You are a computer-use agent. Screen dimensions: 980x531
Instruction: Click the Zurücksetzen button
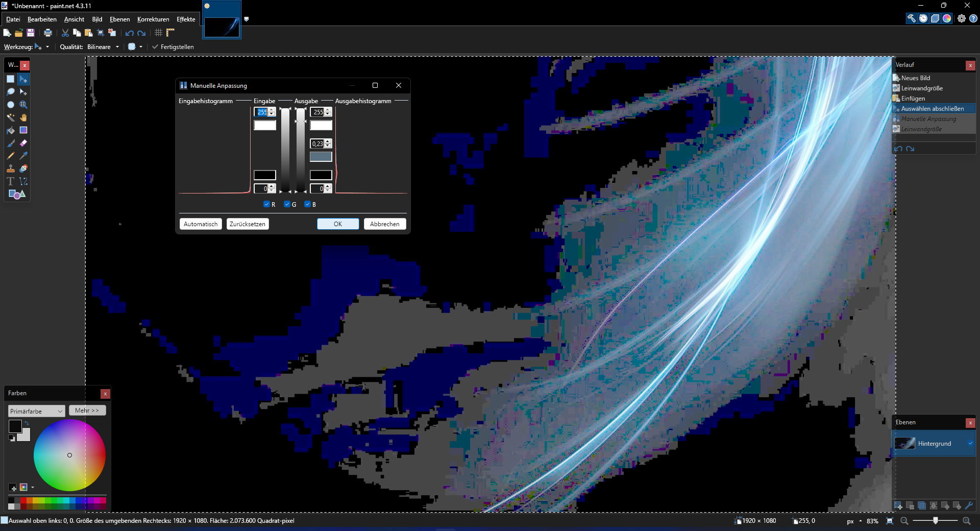click(248, 224)
